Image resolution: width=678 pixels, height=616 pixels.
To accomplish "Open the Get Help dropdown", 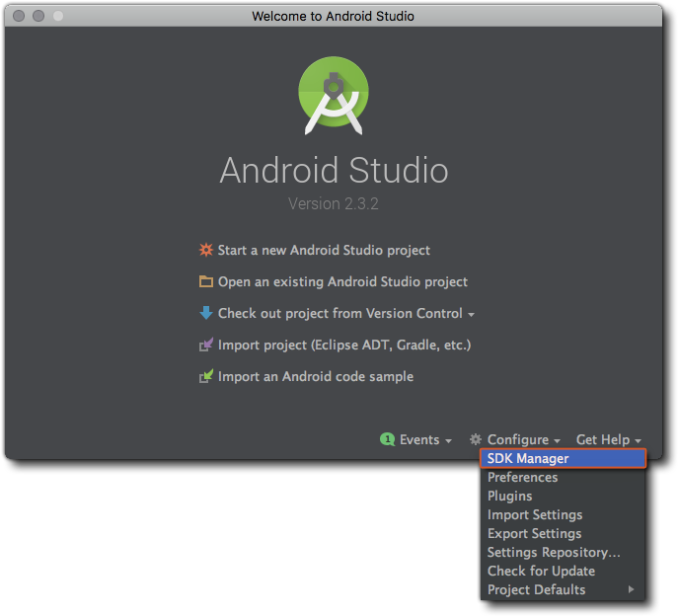I will click(608, 439).
